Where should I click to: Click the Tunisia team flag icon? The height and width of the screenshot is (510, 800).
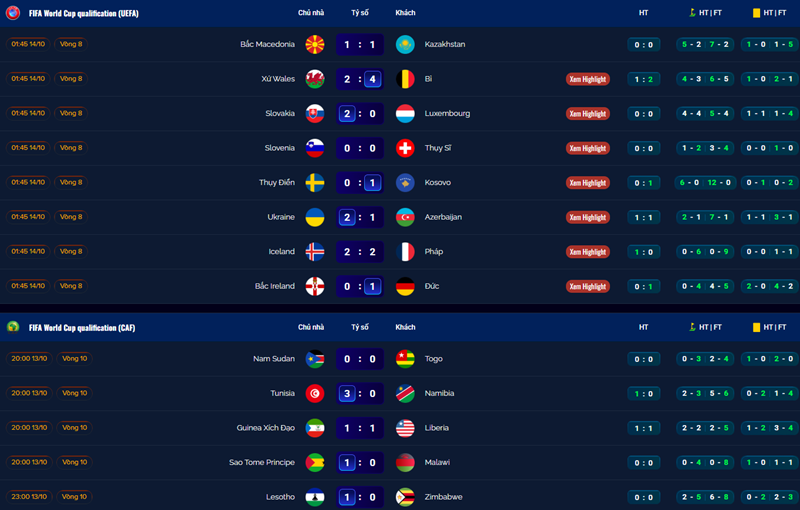click(314, 393)
